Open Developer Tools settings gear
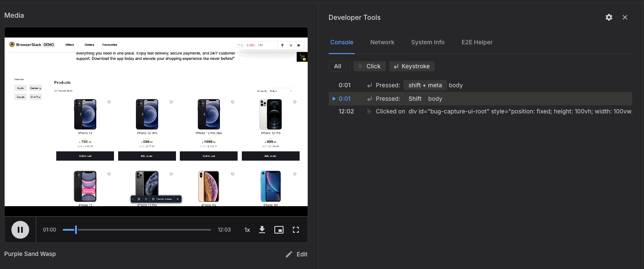 (609, 17)
